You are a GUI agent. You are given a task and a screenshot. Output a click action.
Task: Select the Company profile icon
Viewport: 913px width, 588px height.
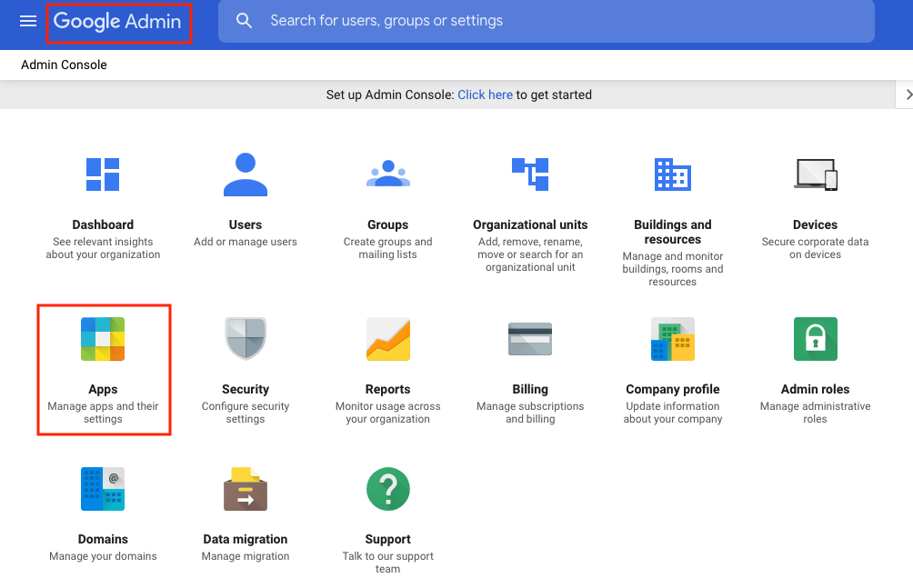point(672,339)
